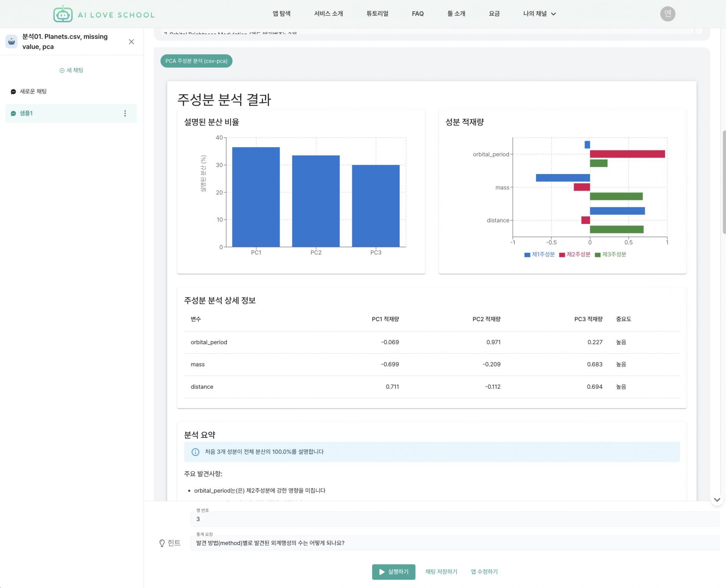The image size is (726, 588).
Task: Click the 행 번호 input field
Action: pos(455,519)
